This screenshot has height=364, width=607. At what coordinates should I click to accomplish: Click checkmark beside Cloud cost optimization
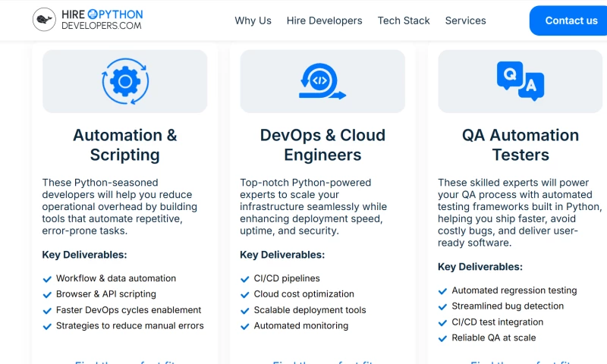pos(244,295)
